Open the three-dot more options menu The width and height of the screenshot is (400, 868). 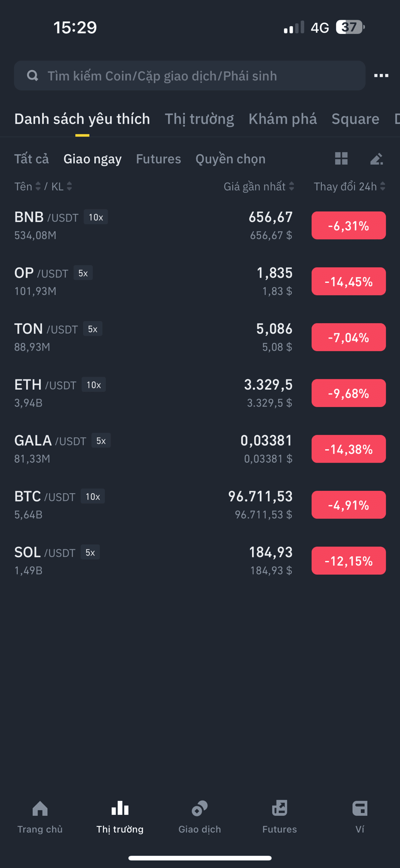click(x=381, y=75)
